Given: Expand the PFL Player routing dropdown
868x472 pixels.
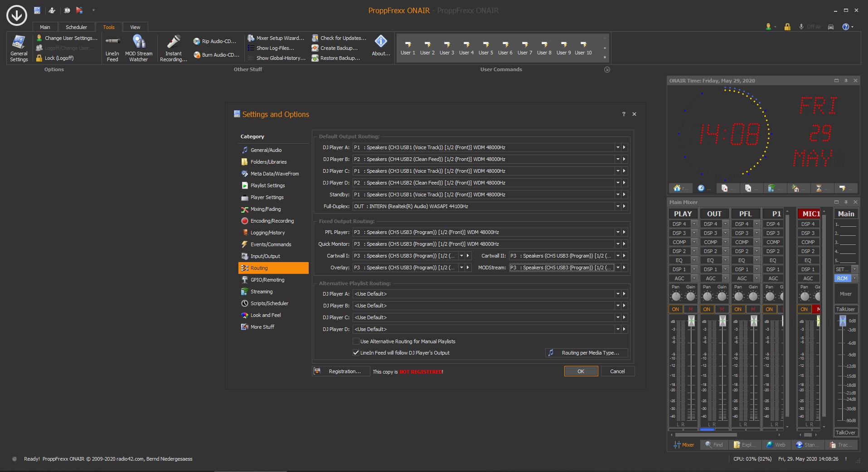Looking at the screenshot, I should 617,232.
